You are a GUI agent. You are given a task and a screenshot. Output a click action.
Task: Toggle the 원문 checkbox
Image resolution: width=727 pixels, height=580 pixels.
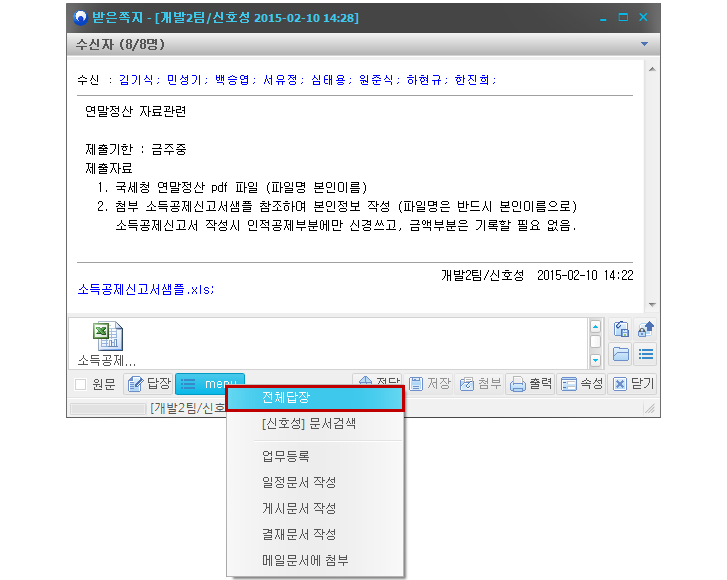(x=81, y=384)
